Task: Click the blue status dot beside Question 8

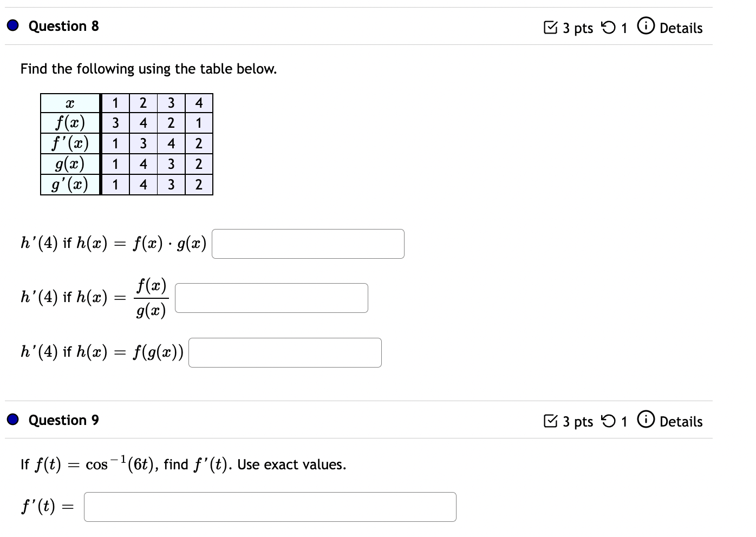Action: [x=11, y=25]
